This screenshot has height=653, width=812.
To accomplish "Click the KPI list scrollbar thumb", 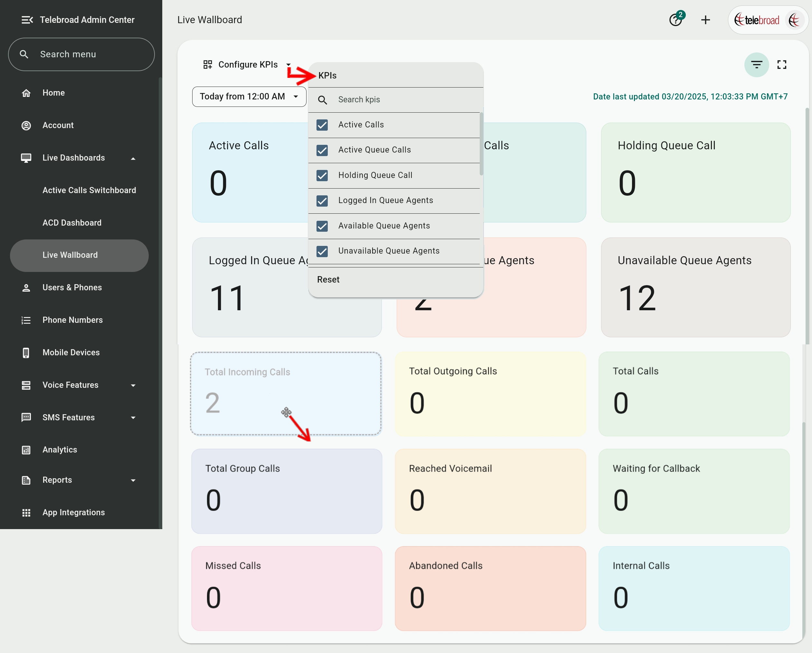I will 481,144.
